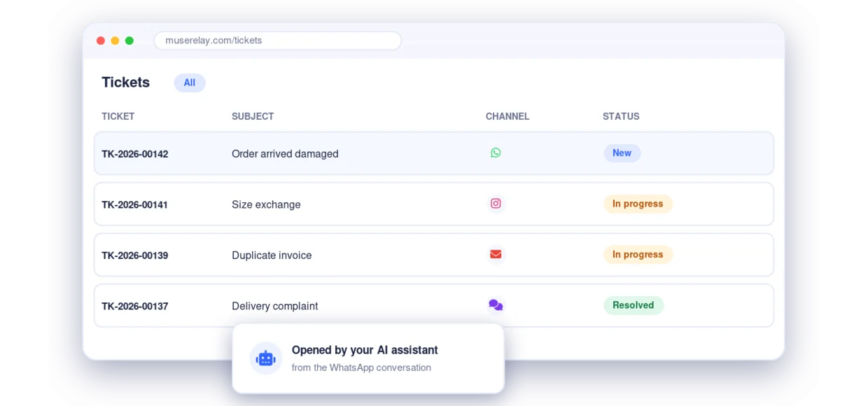
Task: Click the AI assistant robot icon
Action: point(266,358)
